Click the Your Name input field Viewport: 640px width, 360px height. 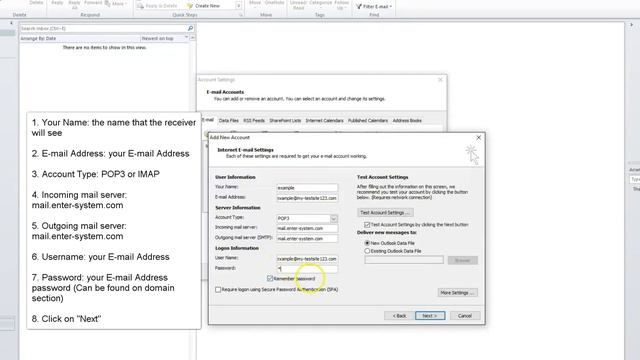pyautogui.click(x=307, y=188)
